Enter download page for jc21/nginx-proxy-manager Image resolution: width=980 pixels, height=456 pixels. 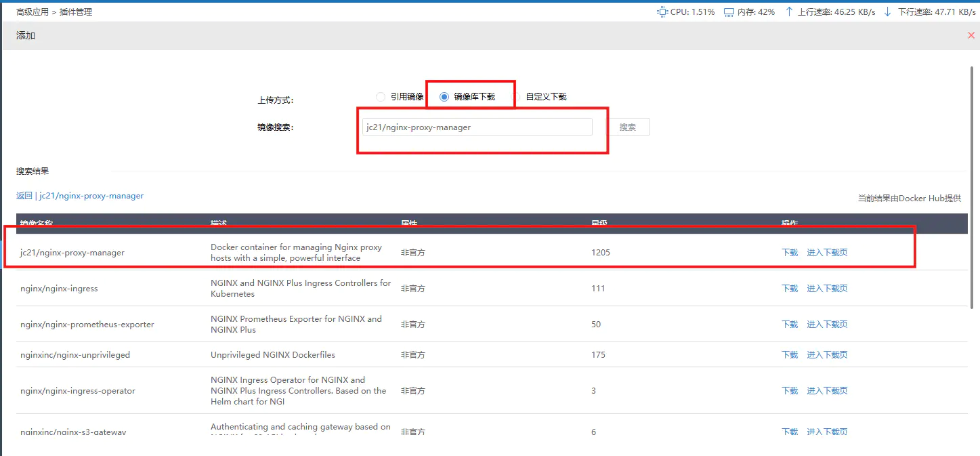(827, 253)
